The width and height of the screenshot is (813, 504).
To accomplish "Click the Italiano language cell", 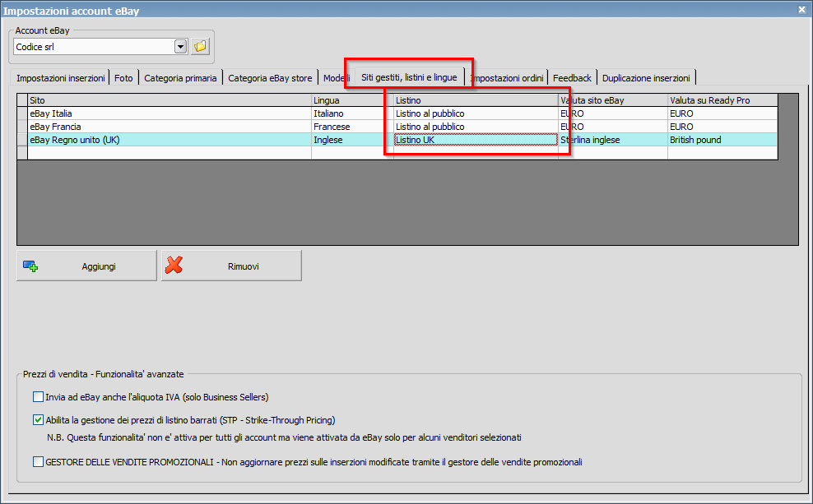I will (352, 113).
